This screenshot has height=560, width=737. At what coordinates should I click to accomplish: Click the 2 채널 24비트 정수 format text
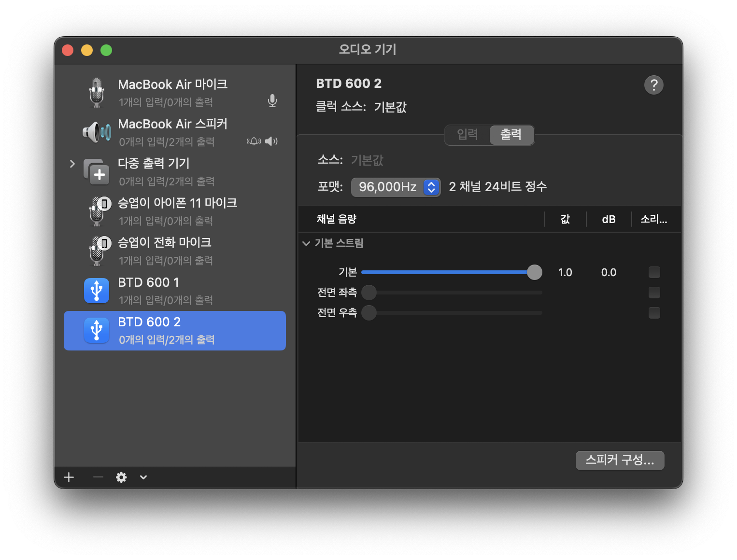pyautogui.click(x=498, y=187)
